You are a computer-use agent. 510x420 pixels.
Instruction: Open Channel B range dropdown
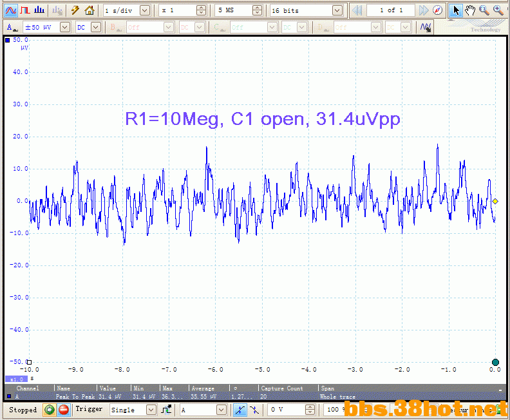click(x=168, y=27)
